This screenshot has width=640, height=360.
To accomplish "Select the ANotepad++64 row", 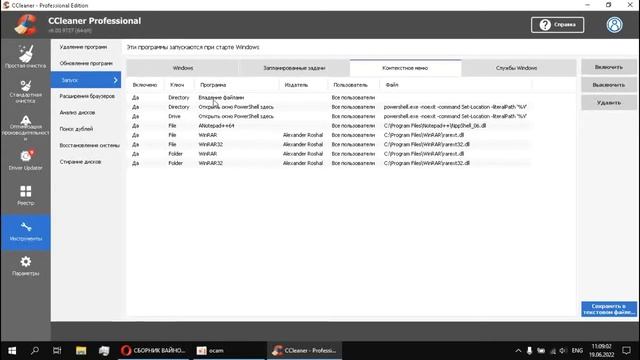I will [x=329, y=126].
